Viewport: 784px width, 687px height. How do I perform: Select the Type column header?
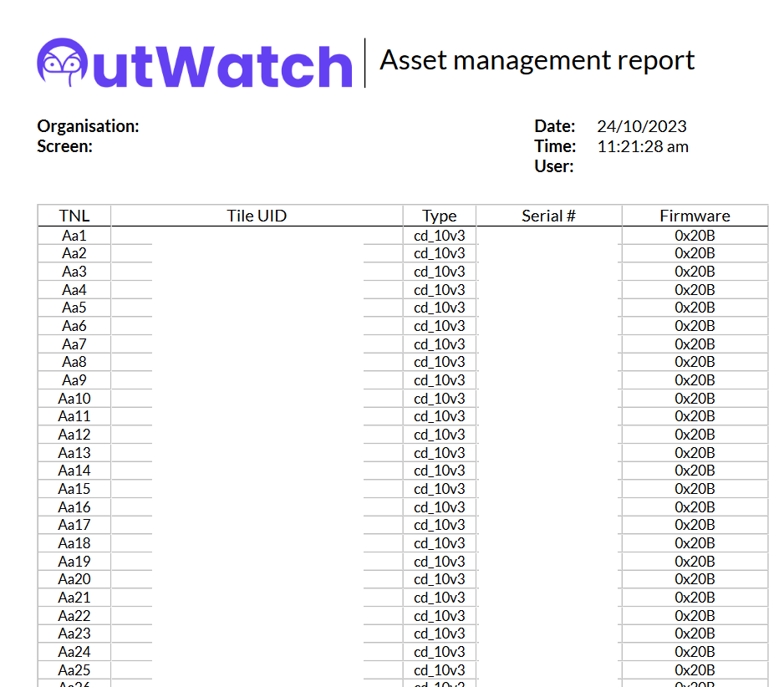439,215
